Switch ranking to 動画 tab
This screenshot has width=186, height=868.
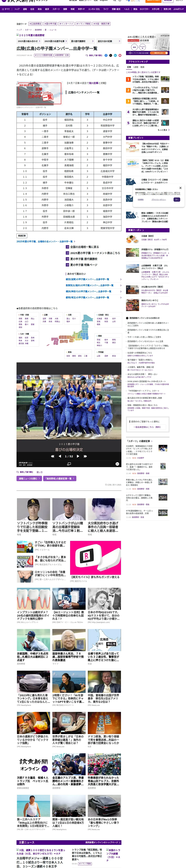pos(142,67)
